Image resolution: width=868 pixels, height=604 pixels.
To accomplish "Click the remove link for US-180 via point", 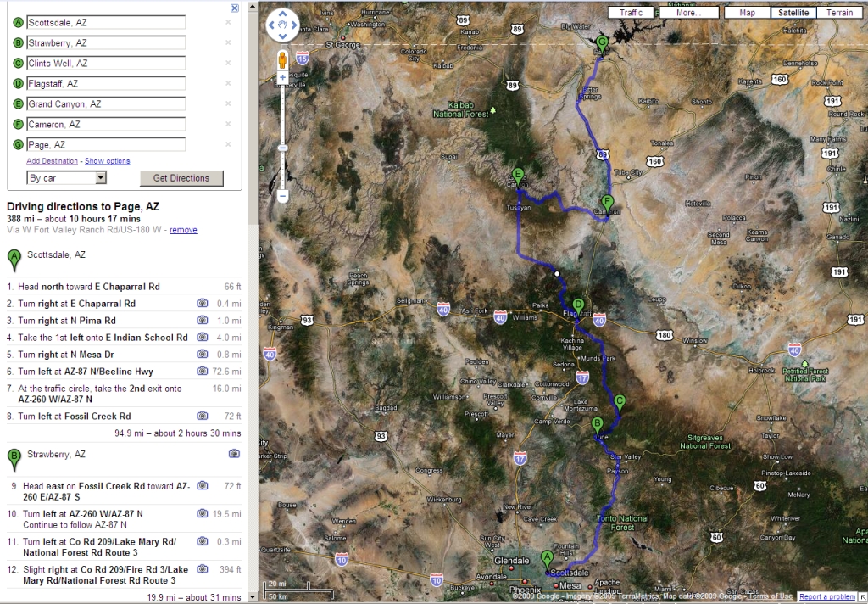I will tap(183, 230).
